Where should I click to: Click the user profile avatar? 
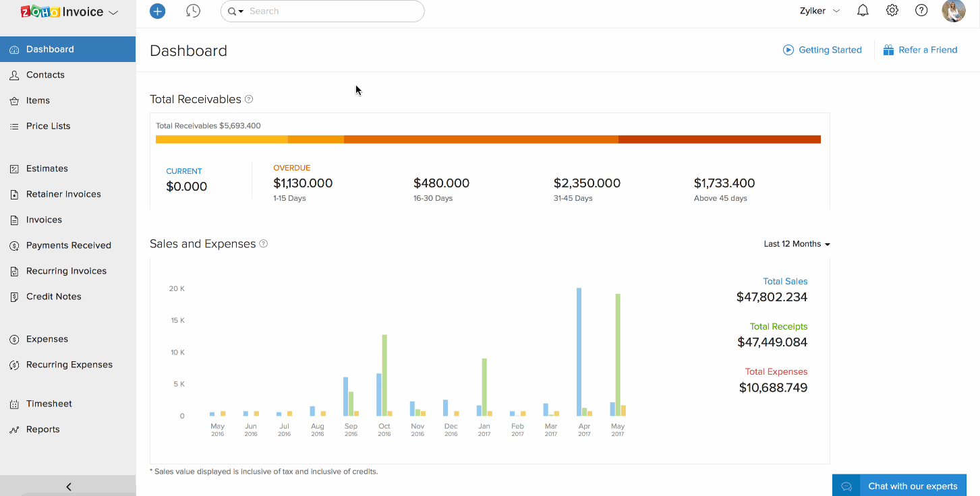click(953, 11)
